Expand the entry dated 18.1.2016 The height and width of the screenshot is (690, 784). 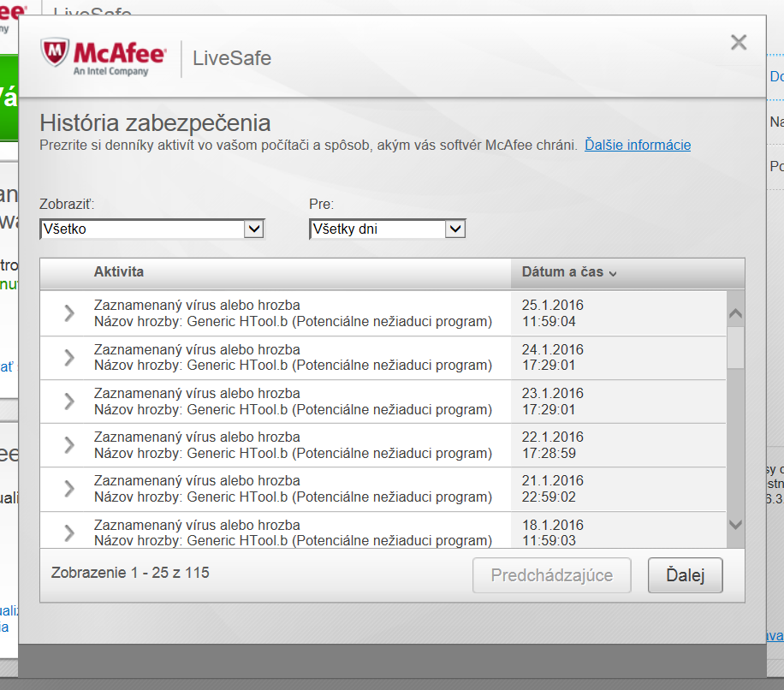[x=69, y=533]
